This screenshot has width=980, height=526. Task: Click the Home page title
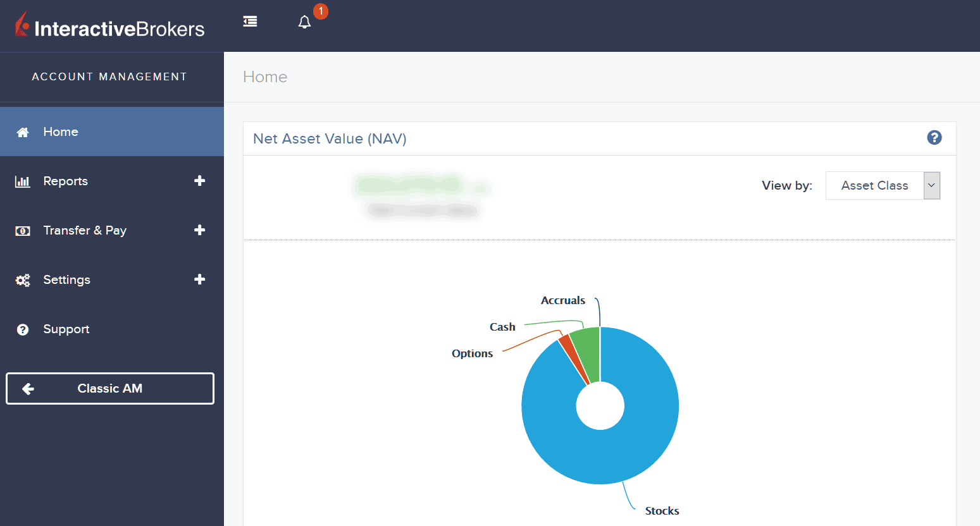(265, 76)
